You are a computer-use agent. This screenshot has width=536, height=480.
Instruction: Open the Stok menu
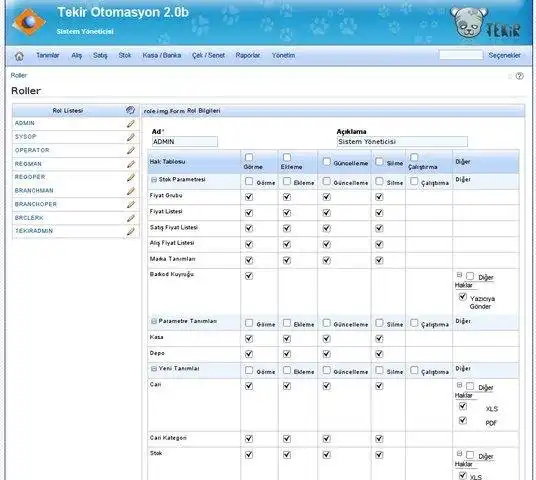point(125,55)
